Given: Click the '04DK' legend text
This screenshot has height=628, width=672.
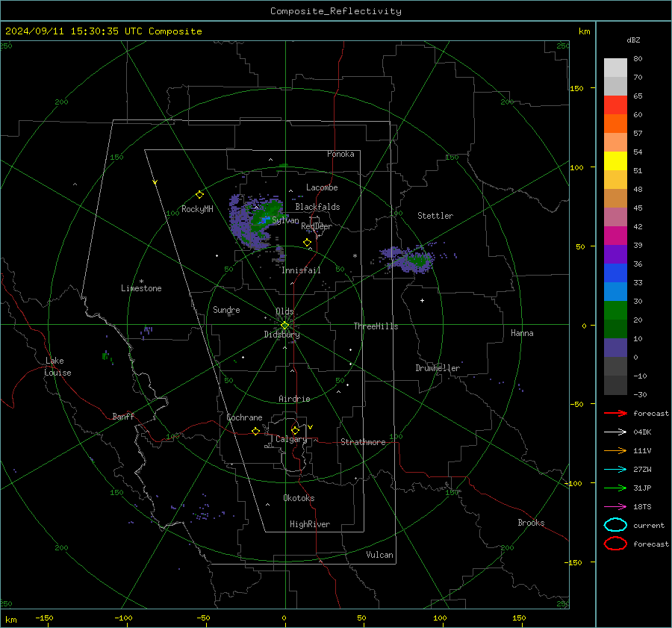Looking at the screenshot, I should (x=642, y=432).
